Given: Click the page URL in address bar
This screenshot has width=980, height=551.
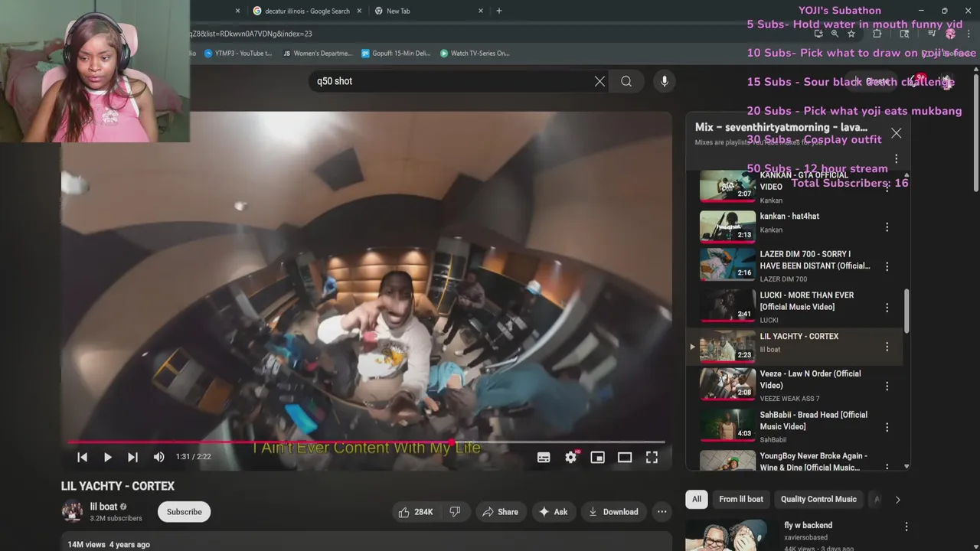Looking at the screenshot, I should coord(251,34).
